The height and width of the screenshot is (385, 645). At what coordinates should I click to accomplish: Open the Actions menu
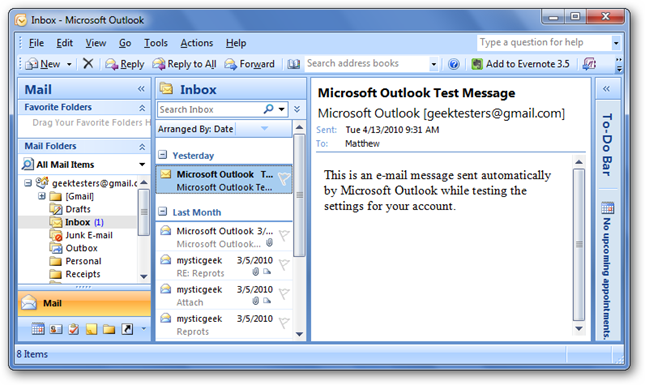[x=197, y=43]
